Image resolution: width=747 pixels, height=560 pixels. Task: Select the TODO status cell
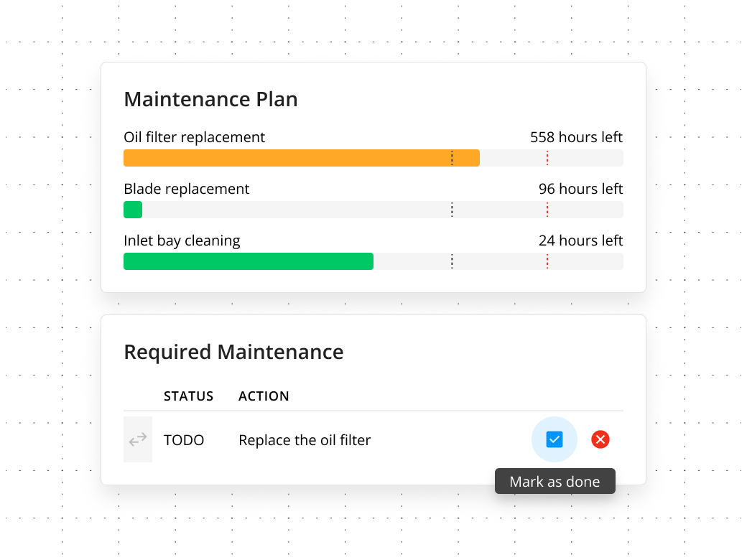click(x=184, y=440)
